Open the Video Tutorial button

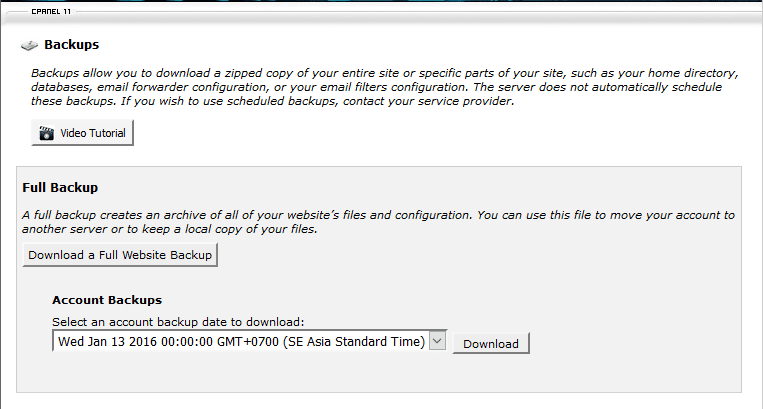click(82, 133)
